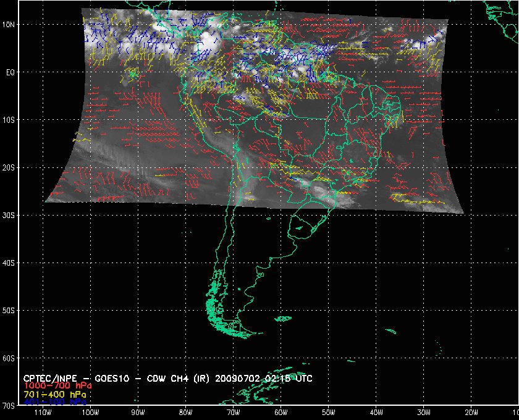Click the 90W longitude axis label
Image resolution: width=519 pixels, height=420 pixels.
pyautogui.click(x=138, y=412)
